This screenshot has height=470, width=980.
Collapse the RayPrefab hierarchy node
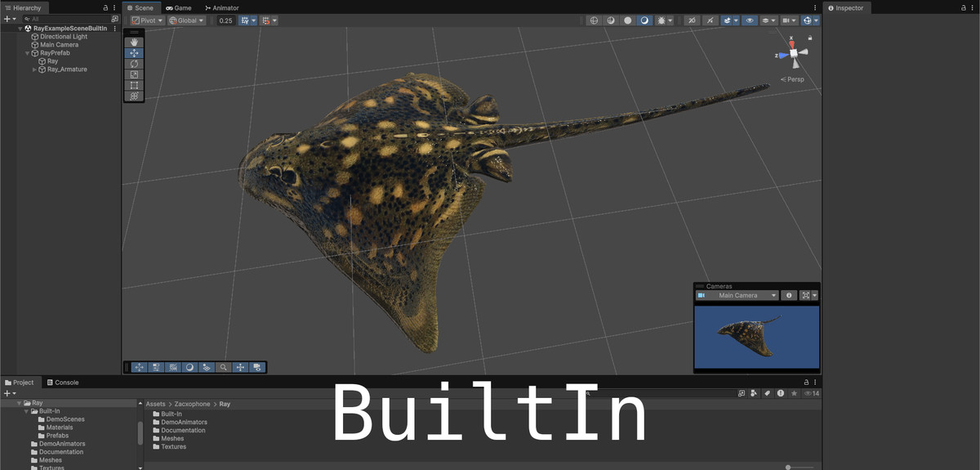[27, 53]
